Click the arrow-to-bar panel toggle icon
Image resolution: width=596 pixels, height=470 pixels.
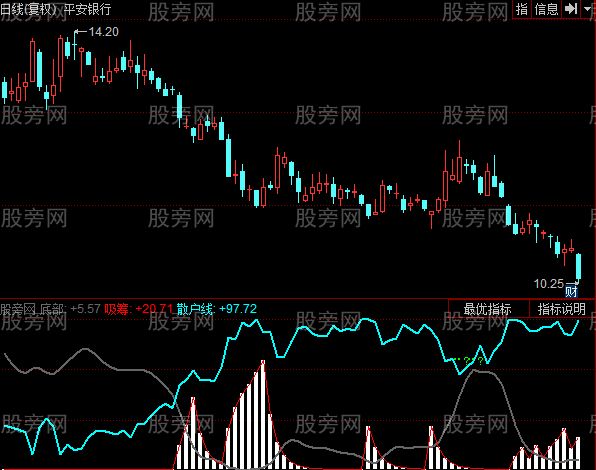tap(571, 9)
